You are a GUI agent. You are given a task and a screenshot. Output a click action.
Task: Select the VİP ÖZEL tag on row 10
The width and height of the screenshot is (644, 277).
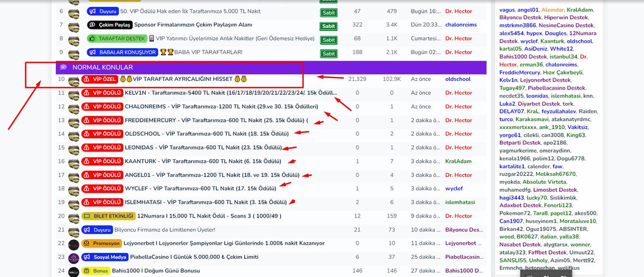click(100, 79)
